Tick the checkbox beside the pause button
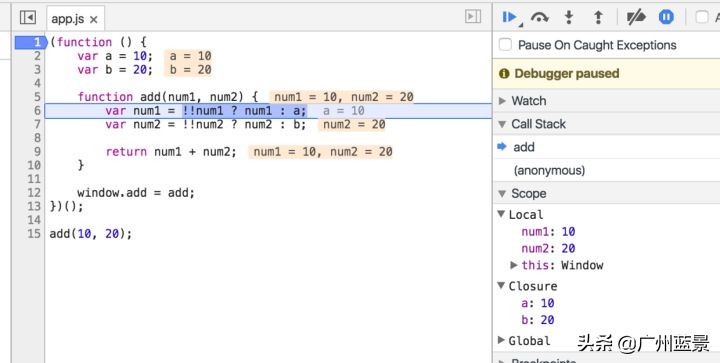 coord(702,17)
